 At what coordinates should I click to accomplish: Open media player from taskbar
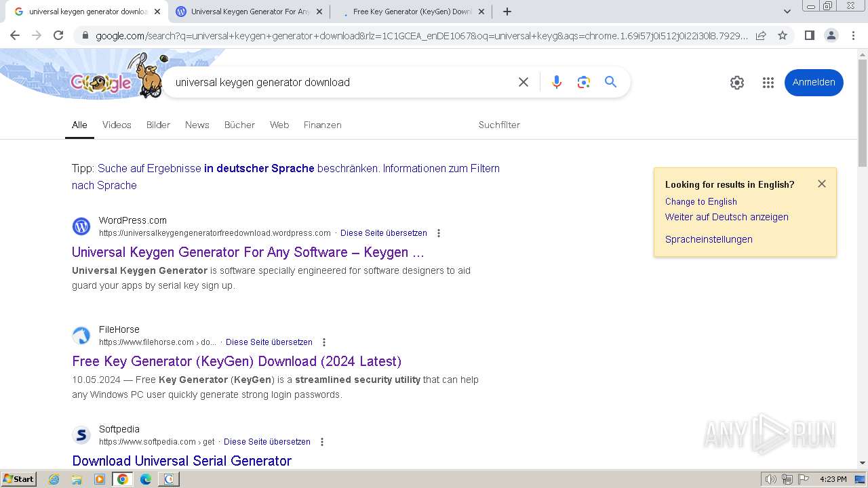(x=100, y=479)
